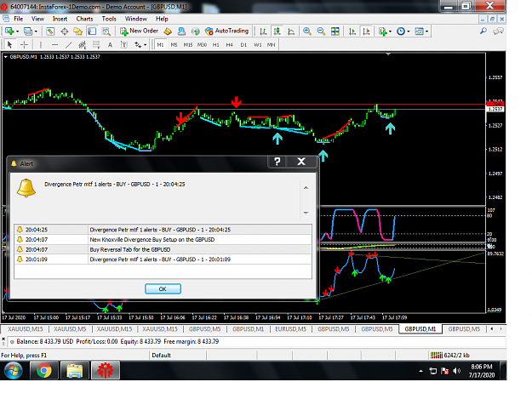Expand the periods clock dropdown arrow

409,31
